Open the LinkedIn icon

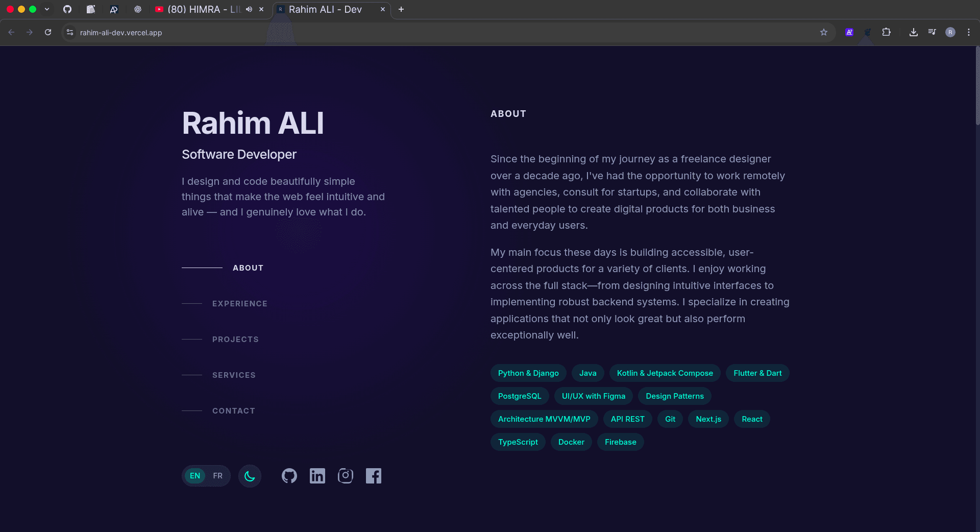point(317,475)
